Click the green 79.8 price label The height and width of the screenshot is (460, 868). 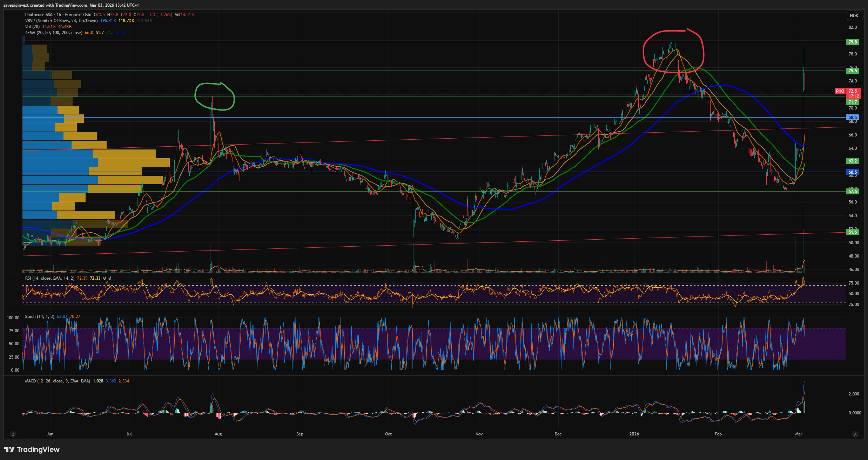pos(853,42)
